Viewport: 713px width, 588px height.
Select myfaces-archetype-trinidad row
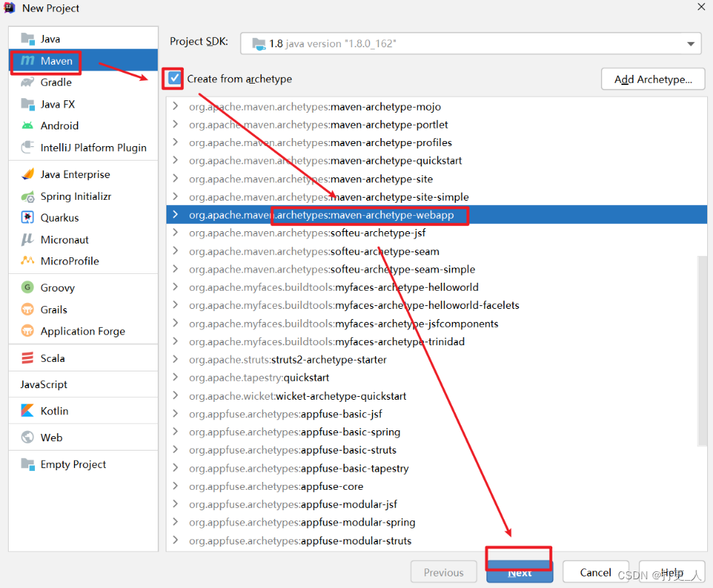tap(437, 342)
